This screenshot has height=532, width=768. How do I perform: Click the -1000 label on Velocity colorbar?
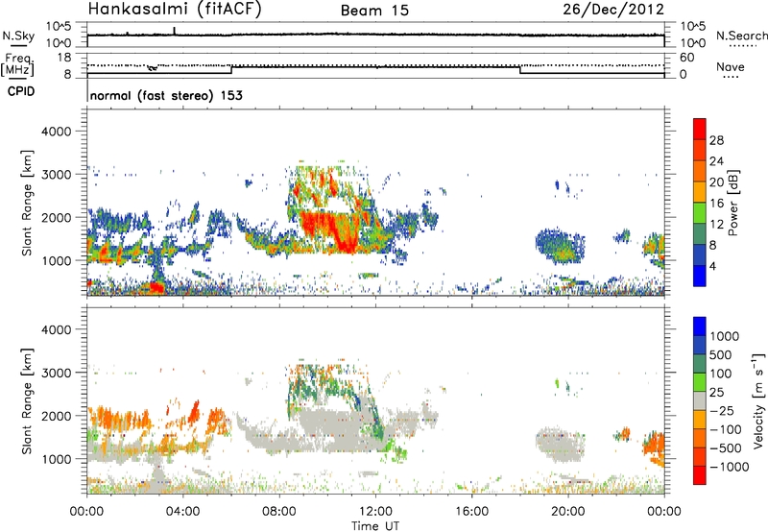[730, 467]
